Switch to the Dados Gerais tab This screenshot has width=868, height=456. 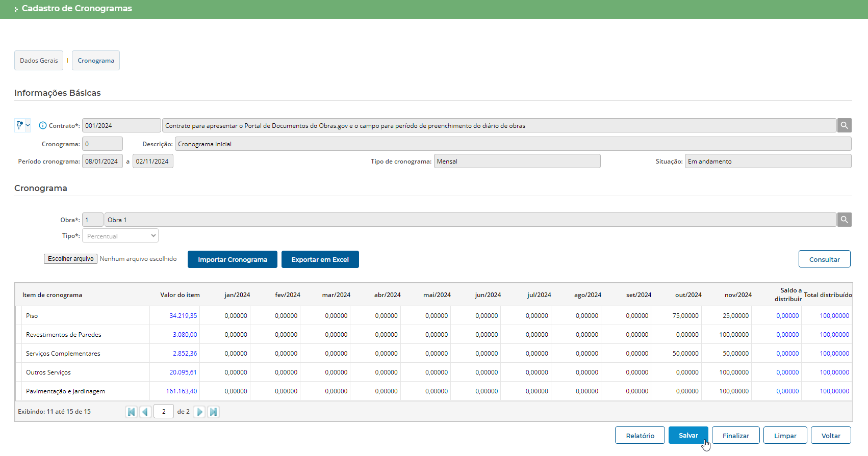[x=39, y=61]
